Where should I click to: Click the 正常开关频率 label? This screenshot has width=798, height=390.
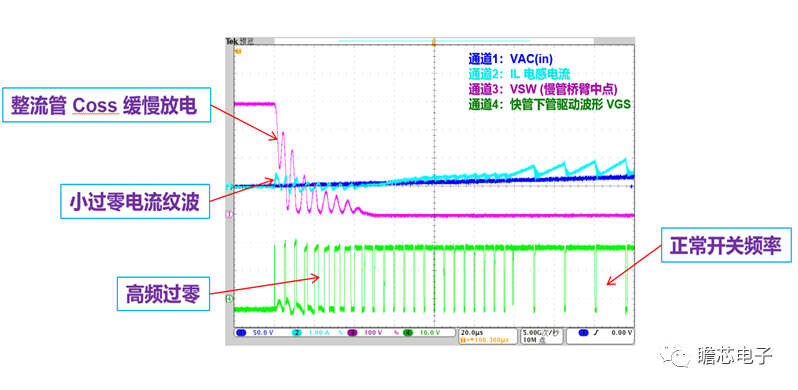click(x=727, y=246)
